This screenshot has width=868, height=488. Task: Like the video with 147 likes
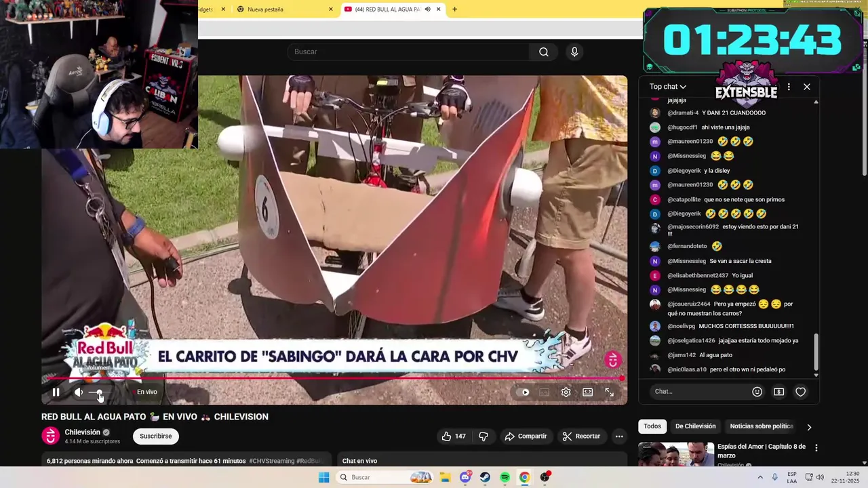[454, 436]
